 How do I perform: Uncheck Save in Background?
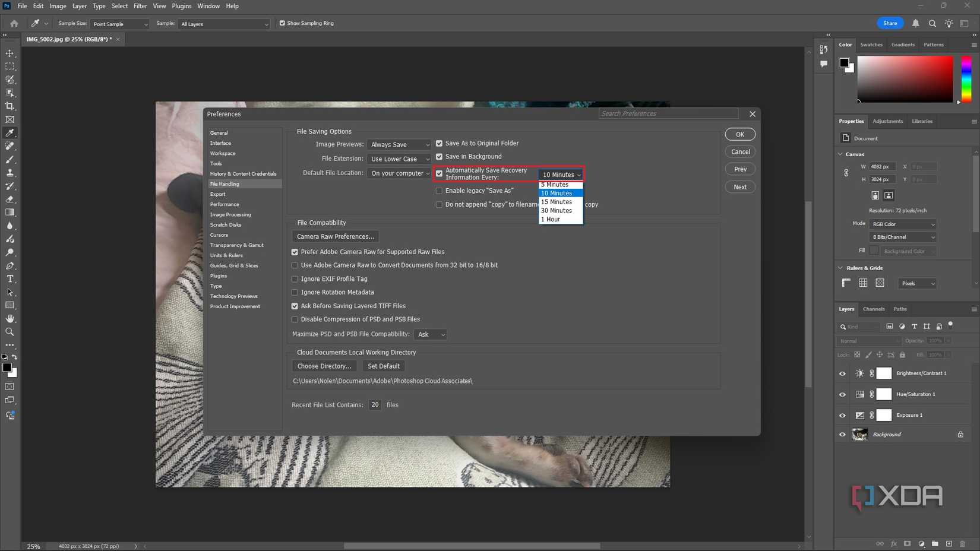tap(439, 156)
